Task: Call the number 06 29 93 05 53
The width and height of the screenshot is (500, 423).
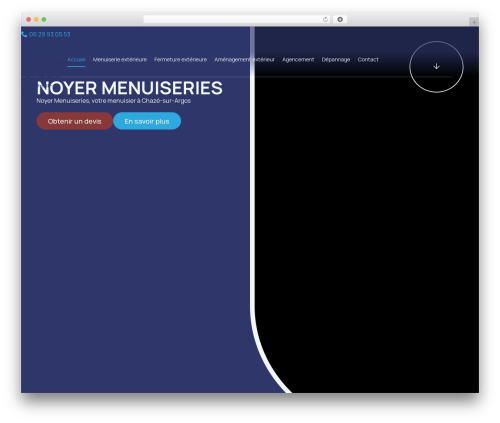Action: [x=50, y=34]
